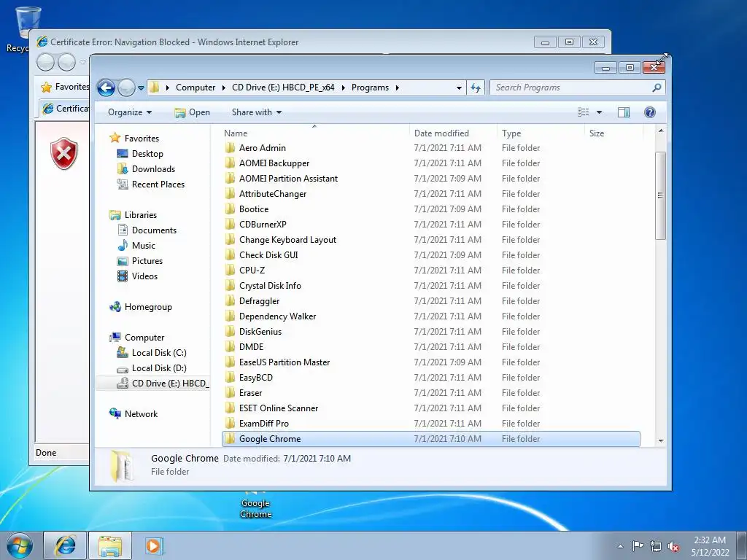Expand arrow after Computer breadcrumb
This screenshot has width=747, height=560.
pos(223,87)
